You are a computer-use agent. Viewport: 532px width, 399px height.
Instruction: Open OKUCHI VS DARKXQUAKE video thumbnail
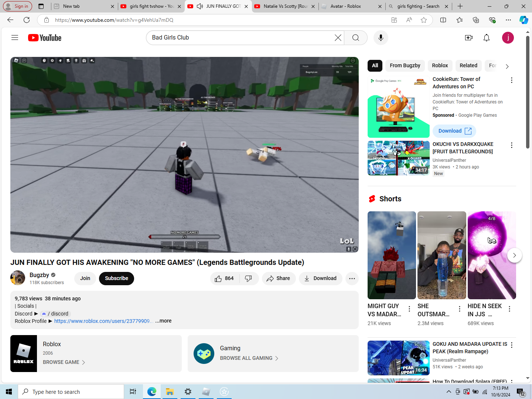coord(399,158)
